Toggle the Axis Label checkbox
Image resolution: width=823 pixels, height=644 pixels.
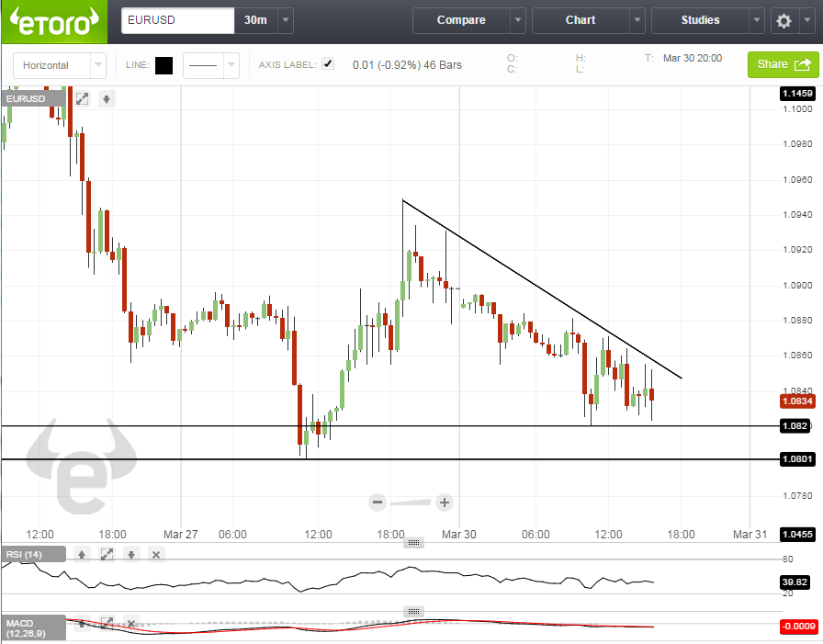[328, 64]
